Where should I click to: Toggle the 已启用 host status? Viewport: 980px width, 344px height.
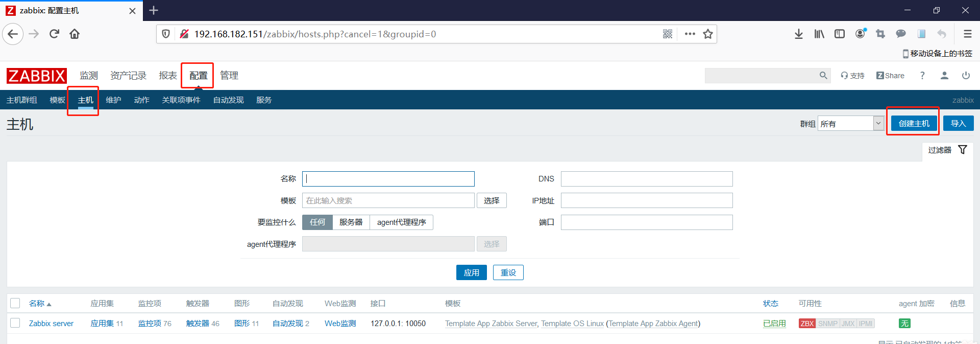pyautogui.click(x=774, y=324)
